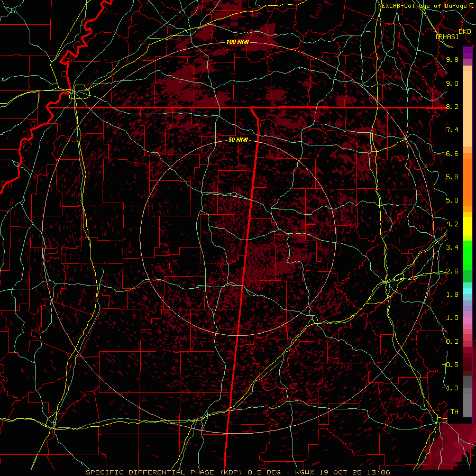This screenshot has width=476, height=476.
Task: Click the 100 NMI range ring label
Action: (x=237, y=42)
